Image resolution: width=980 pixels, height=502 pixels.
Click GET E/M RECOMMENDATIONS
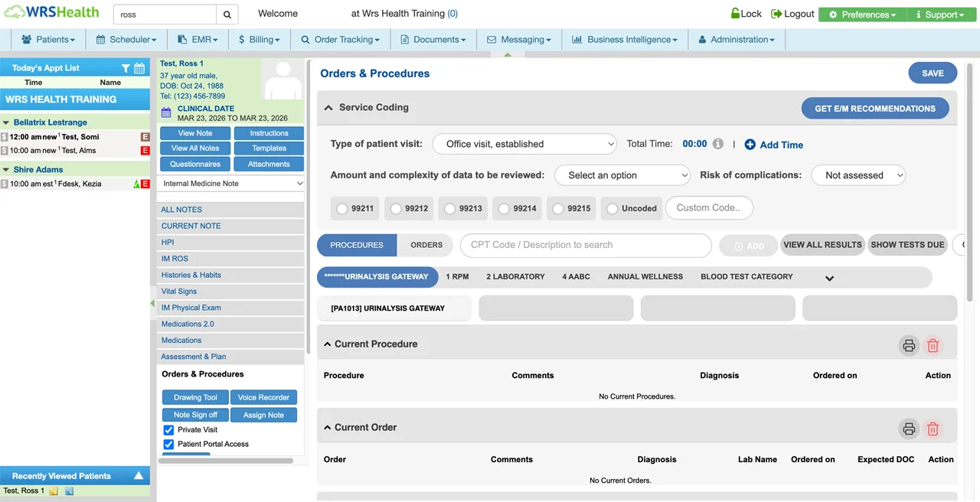tap(874, 108)
